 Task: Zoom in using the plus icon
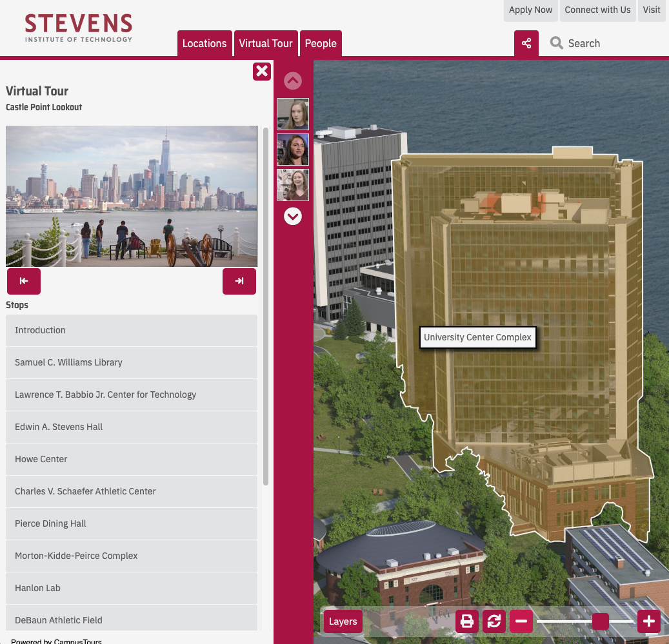click(648, 621)
